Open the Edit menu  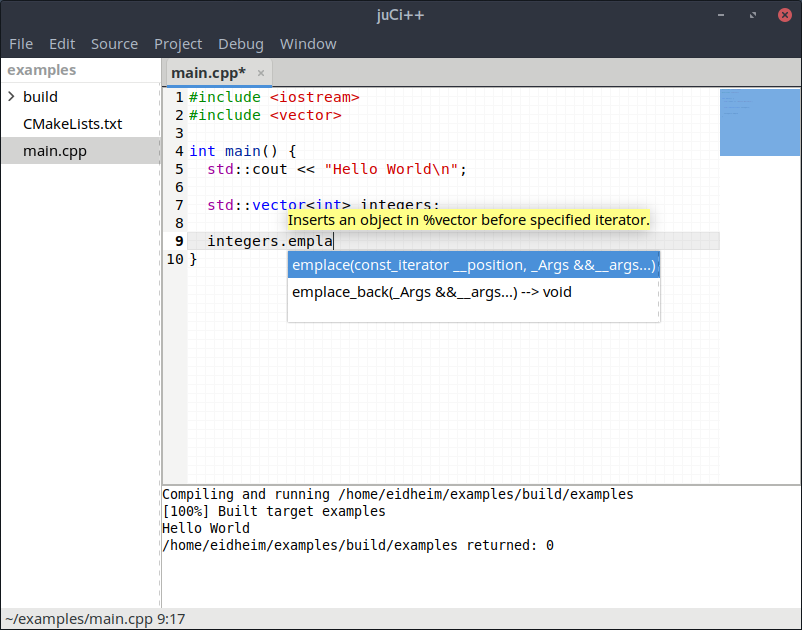click(62, 44)
